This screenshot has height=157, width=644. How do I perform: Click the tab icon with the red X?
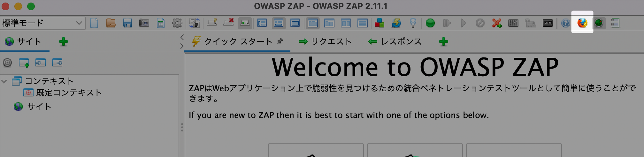click(x=229, y=23)
